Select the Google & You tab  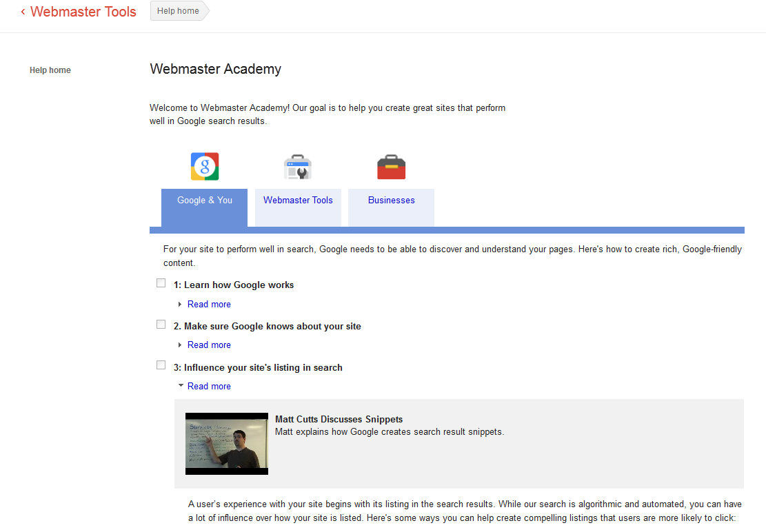pos(204,207)
